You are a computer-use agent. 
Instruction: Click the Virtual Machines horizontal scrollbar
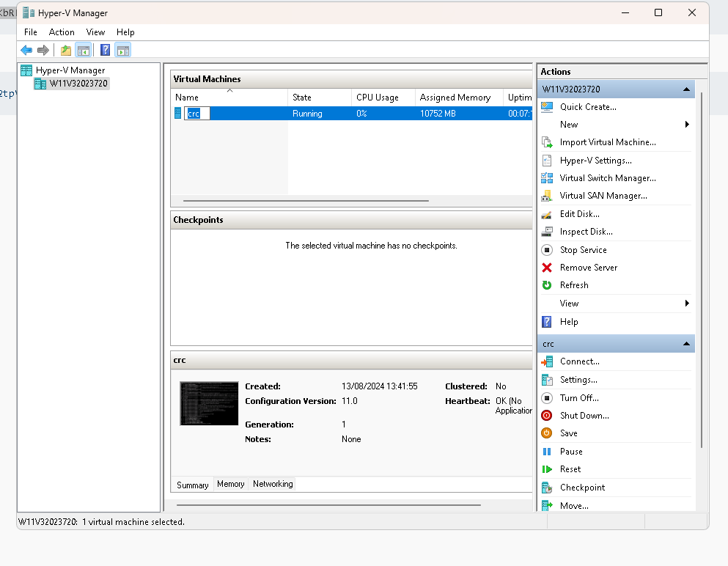pos(306,201)
